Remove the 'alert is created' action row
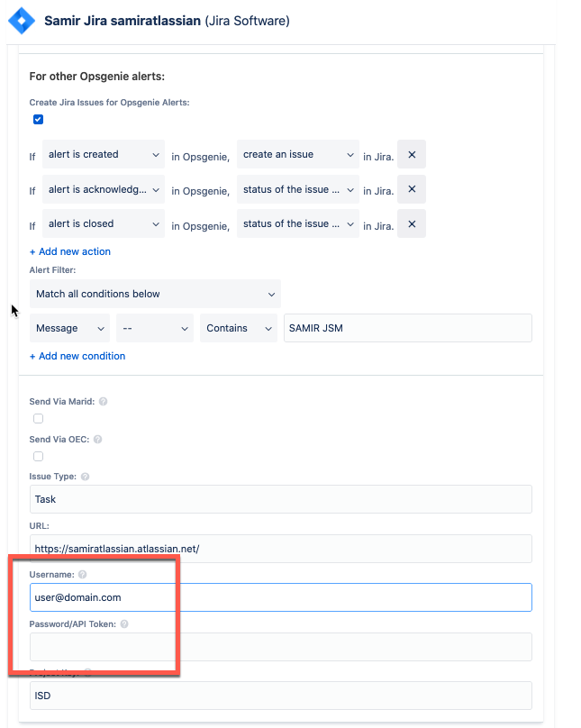This screenshot has height=728, width=581. coord(412,155)
